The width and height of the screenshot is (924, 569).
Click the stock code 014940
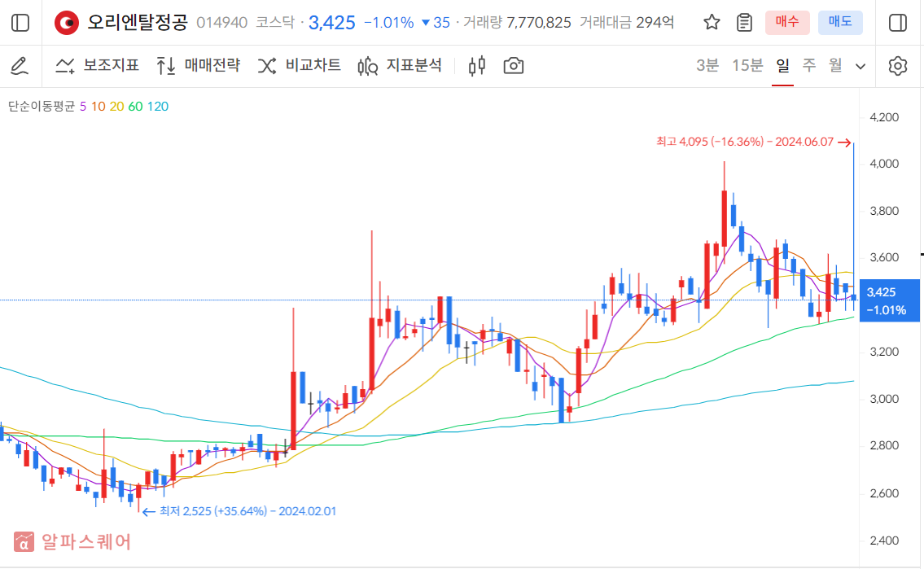tap(221, 23)
